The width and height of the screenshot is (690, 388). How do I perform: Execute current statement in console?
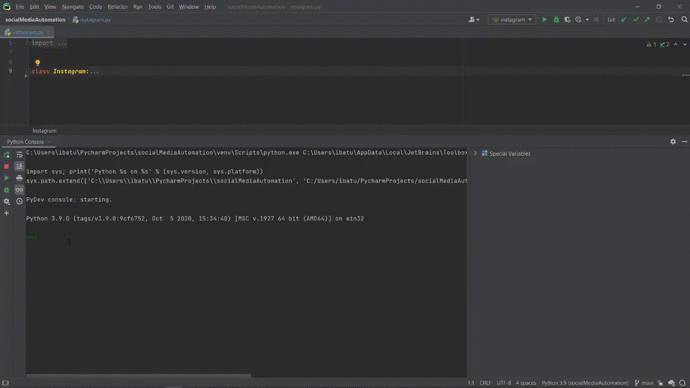coord(7,178)
